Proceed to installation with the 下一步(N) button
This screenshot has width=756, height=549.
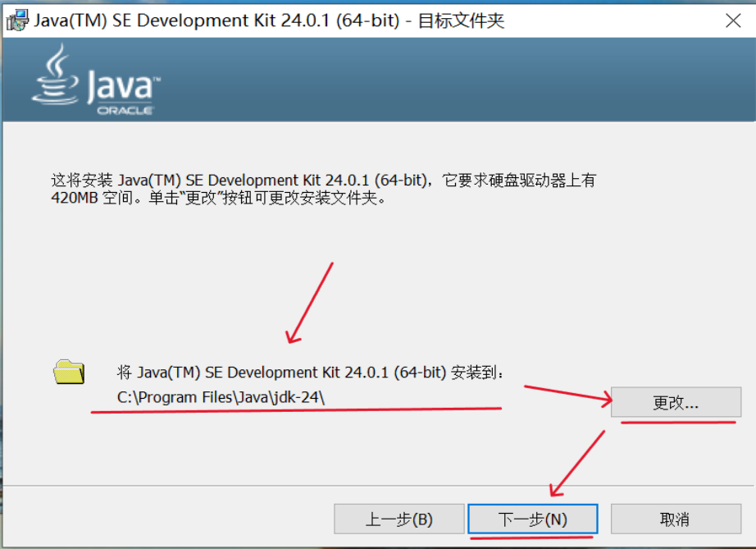click(532, 519)
